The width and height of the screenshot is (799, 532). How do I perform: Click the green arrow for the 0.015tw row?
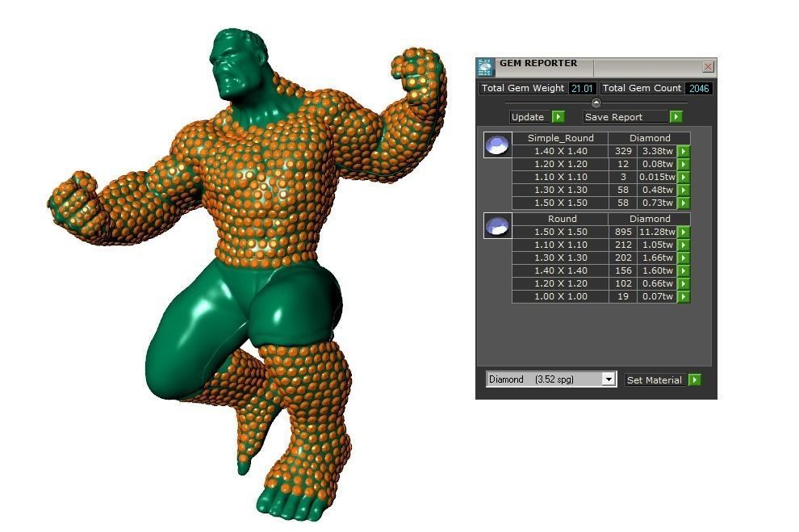pos(684,177)
